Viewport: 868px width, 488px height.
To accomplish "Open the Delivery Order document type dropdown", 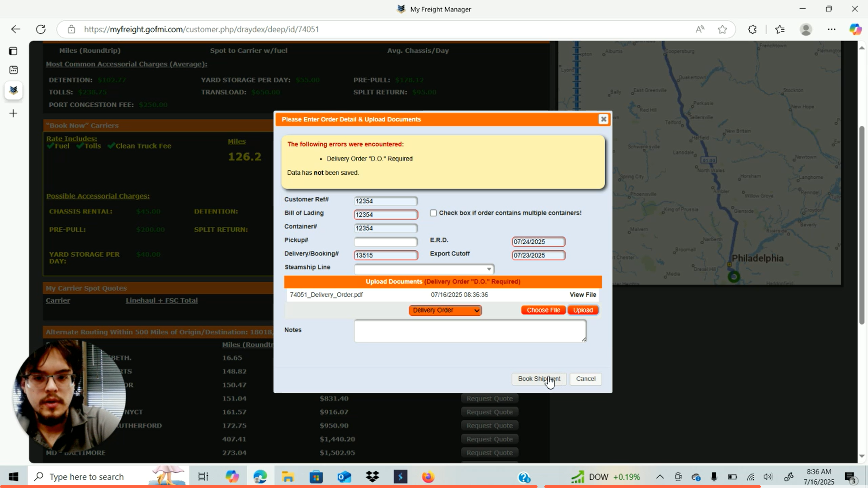I will coord(445,310).
